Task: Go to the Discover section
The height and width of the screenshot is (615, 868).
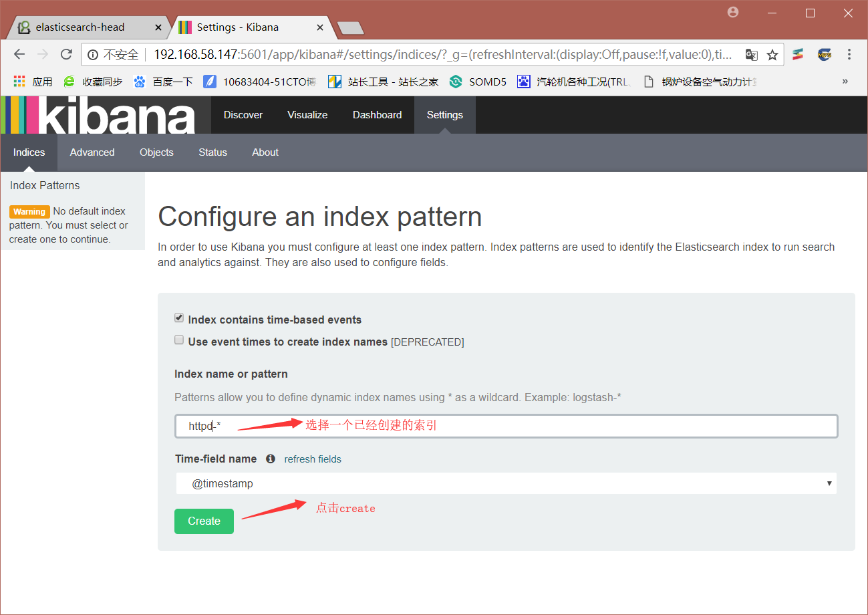Action: [243, 115]
